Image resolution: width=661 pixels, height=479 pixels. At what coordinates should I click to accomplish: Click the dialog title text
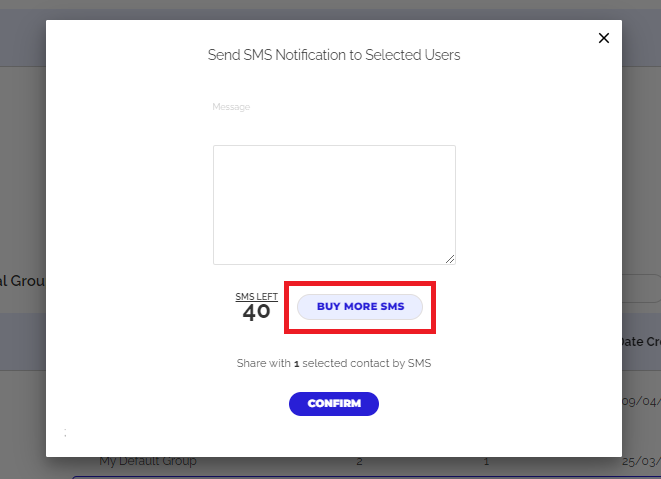click(x=334, y=56)
